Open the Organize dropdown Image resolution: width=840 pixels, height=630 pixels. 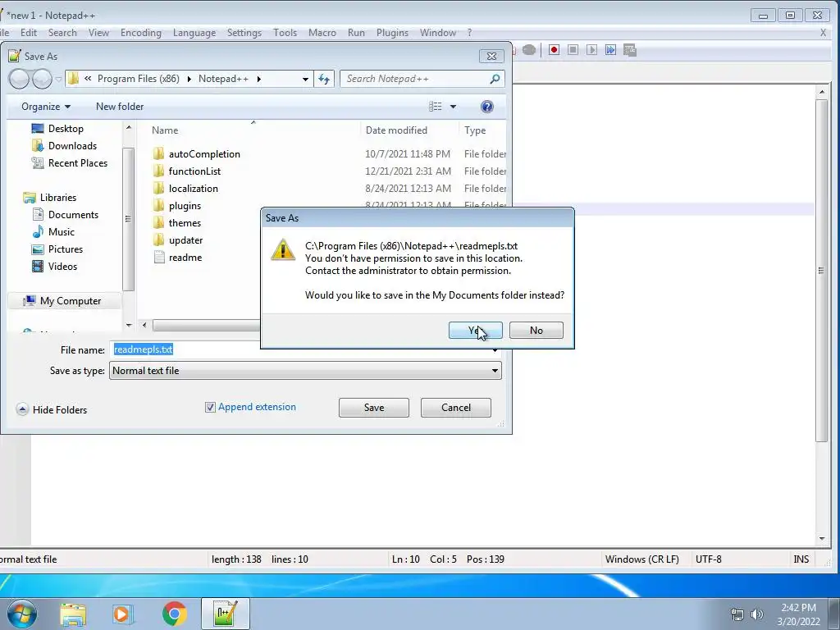[x=46, y=107]
